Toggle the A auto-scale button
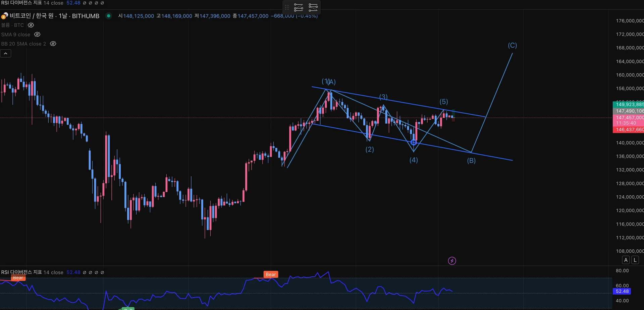Image resolution: width=644 pixels, height=310 pixels. pyautogui.click(x=626, y=260)
